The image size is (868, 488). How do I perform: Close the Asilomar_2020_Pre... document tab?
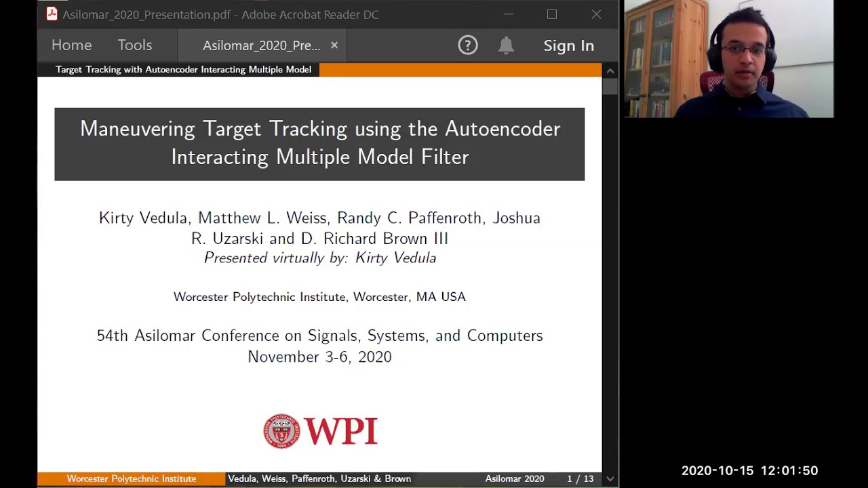point(334,45)
